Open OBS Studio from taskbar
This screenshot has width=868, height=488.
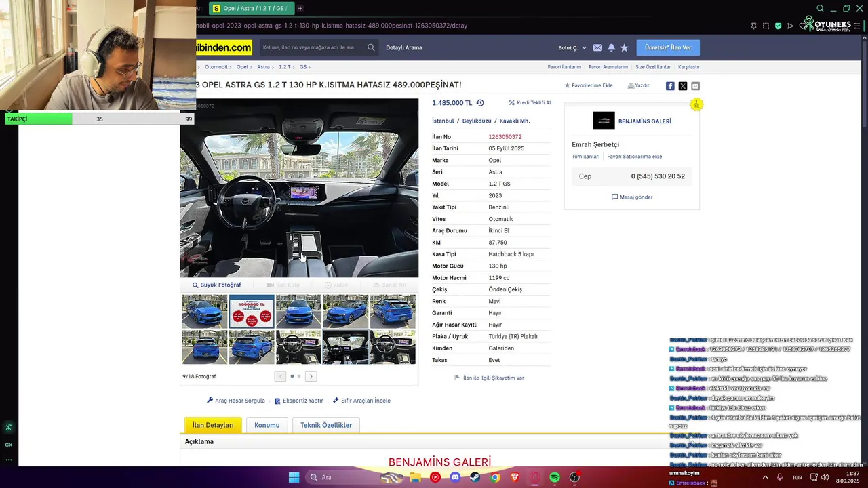(x=575, y=477)
